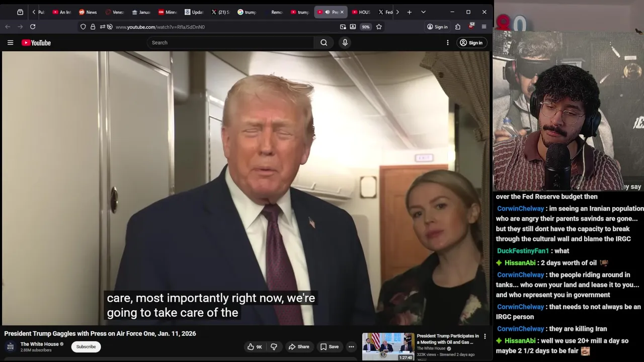Bookmark this page with star icon
This screenshot has height=362, width=644.
pyautogui.click(x=379, y=27)
